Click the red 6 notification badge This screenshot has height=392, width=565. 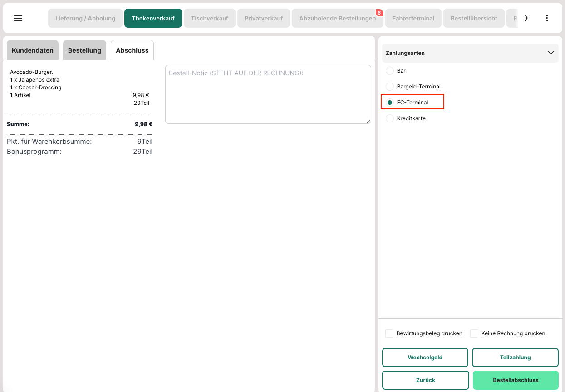pos(379,13)
